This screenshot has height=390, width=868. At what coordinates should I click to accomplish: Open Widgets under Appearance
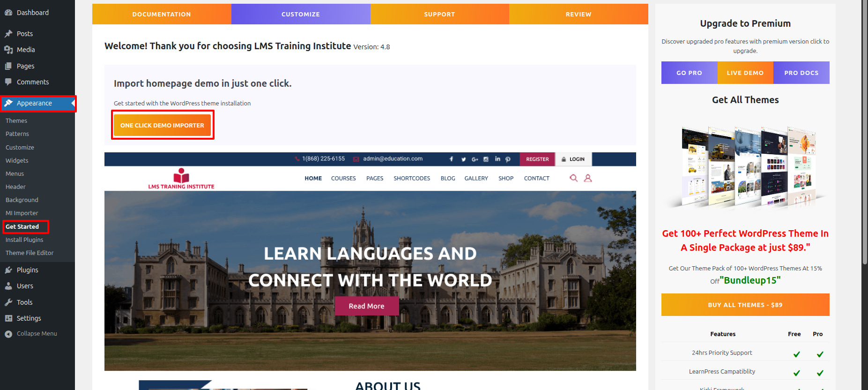[x=17, y=160]
